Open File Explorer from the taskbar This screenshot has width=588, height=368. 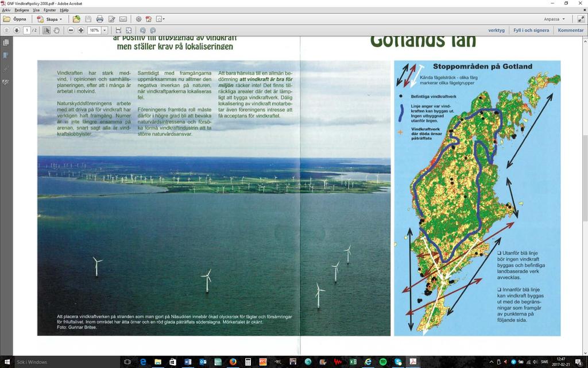pos(158,362)
